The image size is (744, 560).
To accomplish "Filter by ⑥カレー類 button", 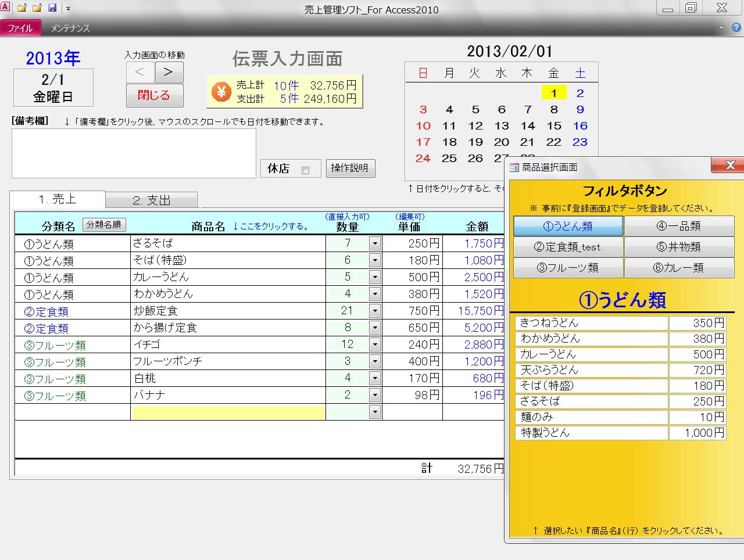I will 679,268.
